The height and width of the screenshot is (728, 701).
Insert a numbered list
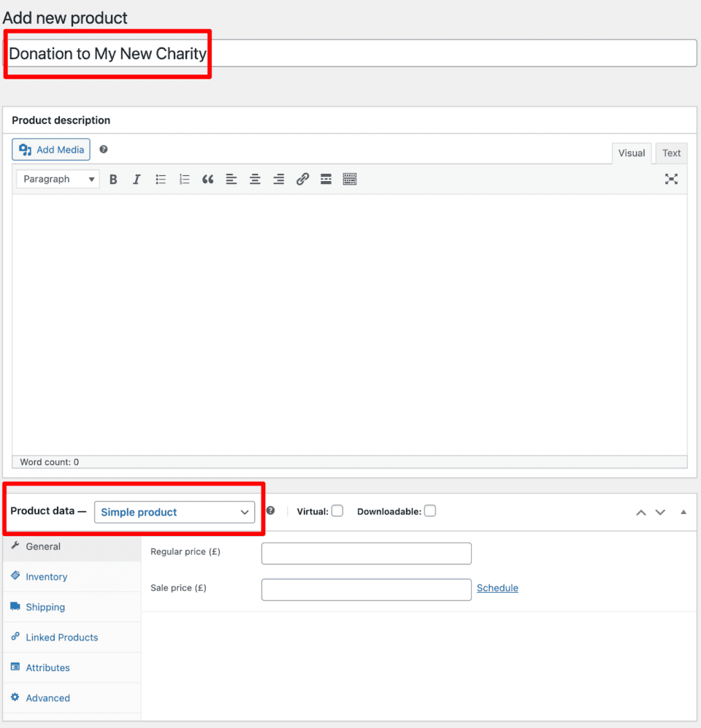click(x=184, y=180)
